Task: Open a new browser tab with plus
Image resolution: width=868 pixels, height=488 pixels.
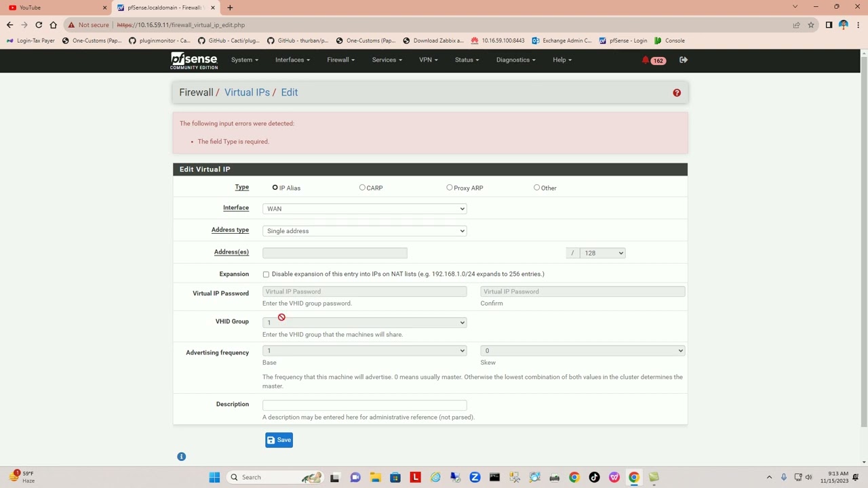Action: point(230,7)
